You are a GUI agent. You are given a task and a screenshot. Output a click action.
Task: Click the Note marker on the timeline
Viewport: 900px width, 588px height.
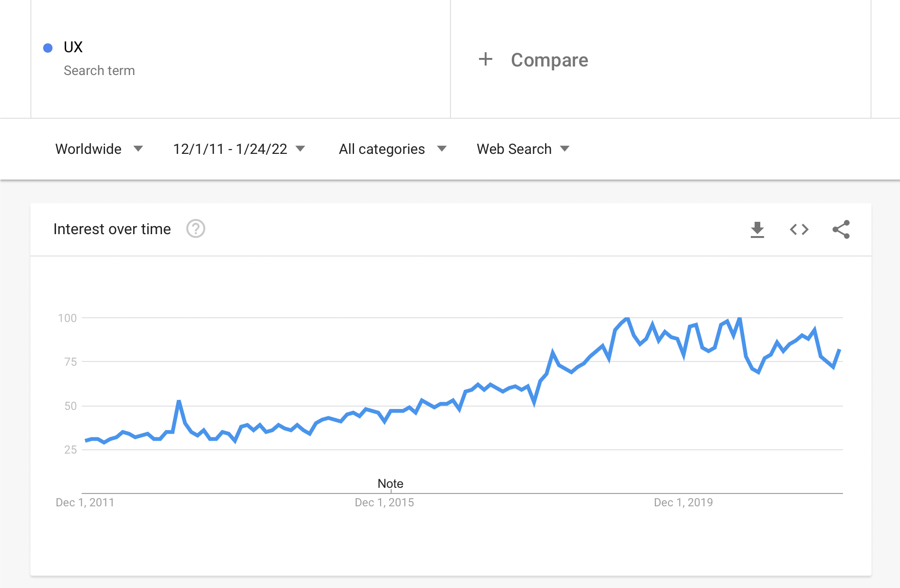coord(390,484)
